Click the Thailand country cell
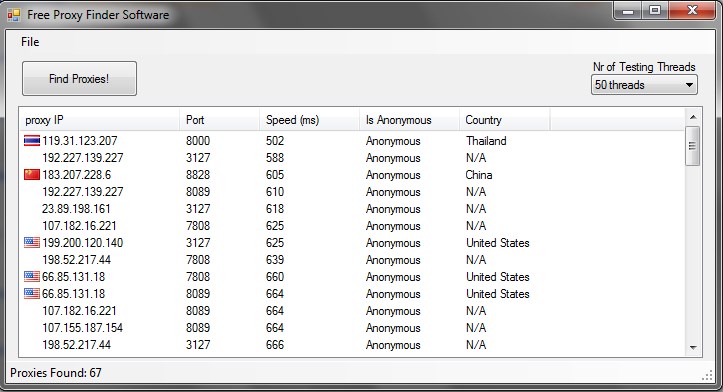The height and width of the screenshot is (392, 723). click(x=486, y=141)
